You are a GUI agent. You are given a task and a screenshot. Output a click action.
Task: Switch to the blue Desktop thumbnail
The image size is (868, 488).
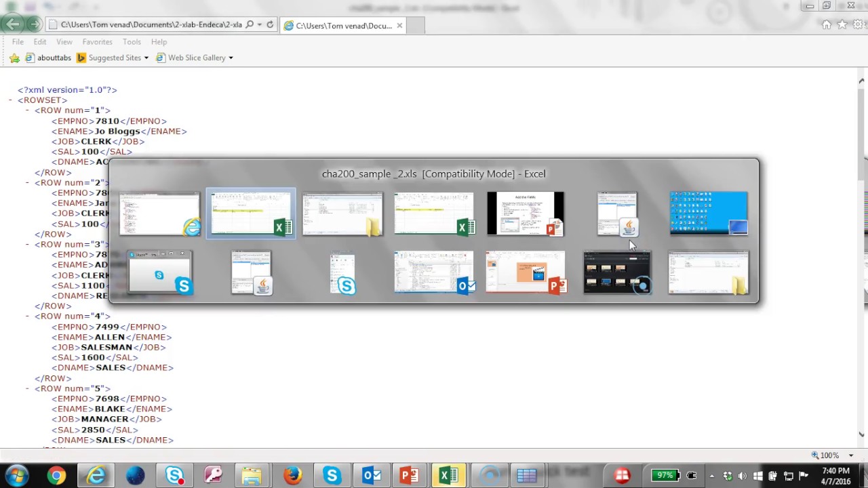[709, 213]
